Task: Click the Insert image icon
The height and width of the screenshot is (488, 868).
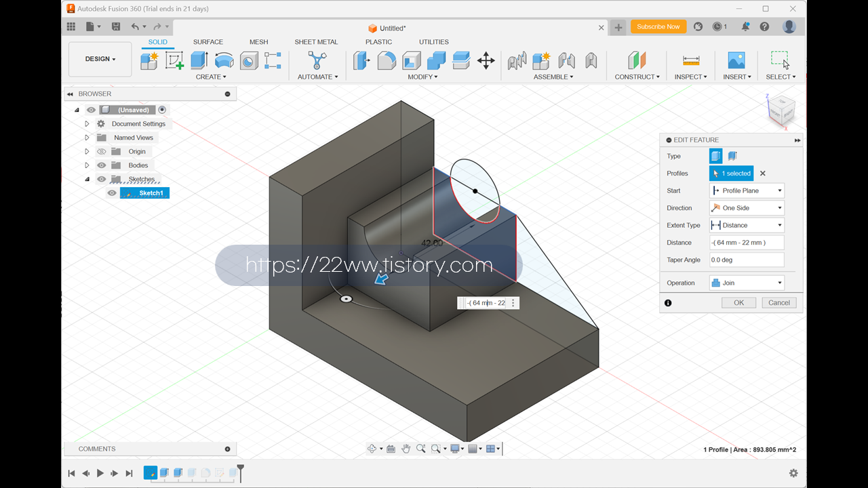Action: [x=736, y=60]
